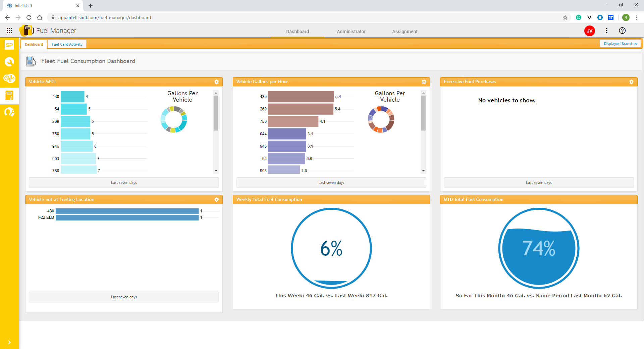The width and height of the screenshot is (644, 349).
Task: Click the 430 bar in Gallons per Hour
Action: [x=301, y=97]
